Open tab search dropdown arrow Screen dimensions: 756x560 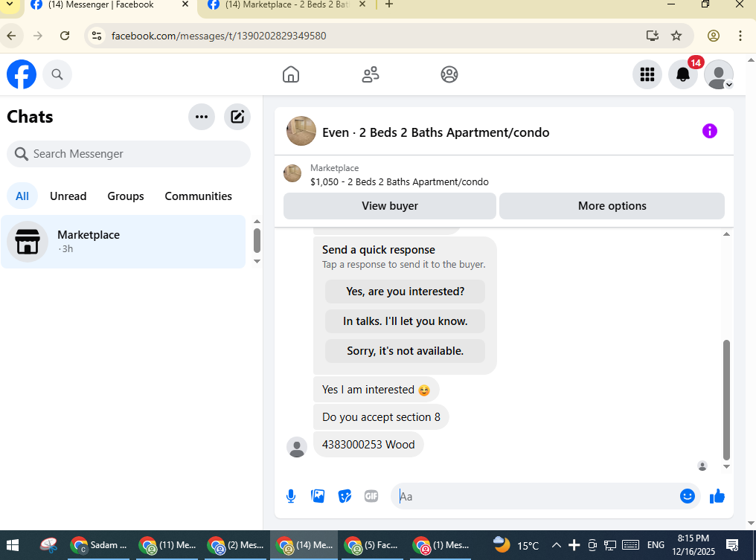[x=10, y=4]
